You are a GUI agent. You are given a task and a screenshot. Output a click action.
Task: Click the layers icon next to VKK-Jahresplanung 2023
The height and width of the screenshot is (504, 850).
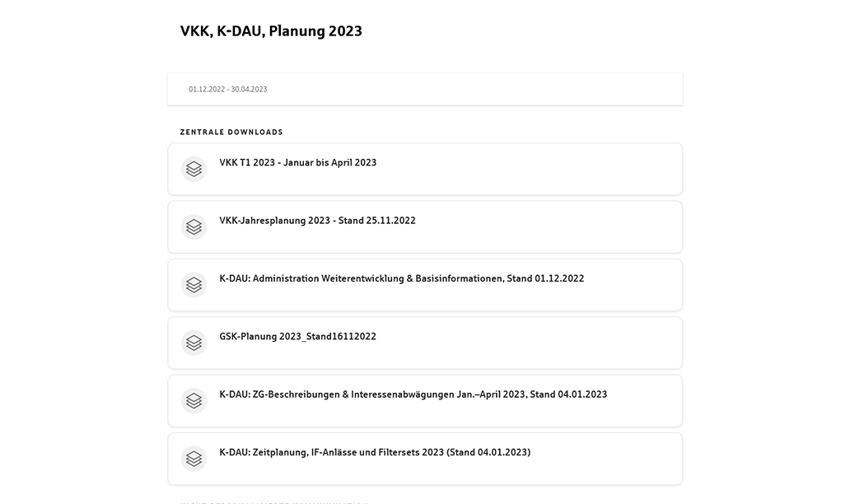(194, 226)
